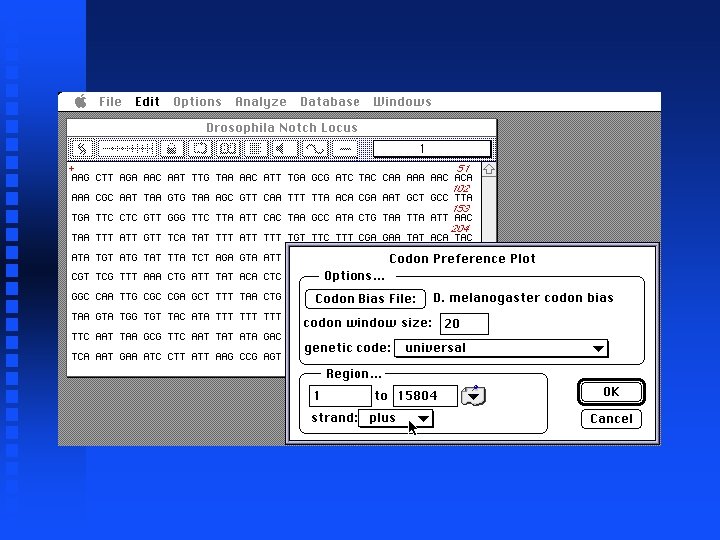Click codon TCA starting the last row
This screenshot has height=540, width=720.
point(80,357)
